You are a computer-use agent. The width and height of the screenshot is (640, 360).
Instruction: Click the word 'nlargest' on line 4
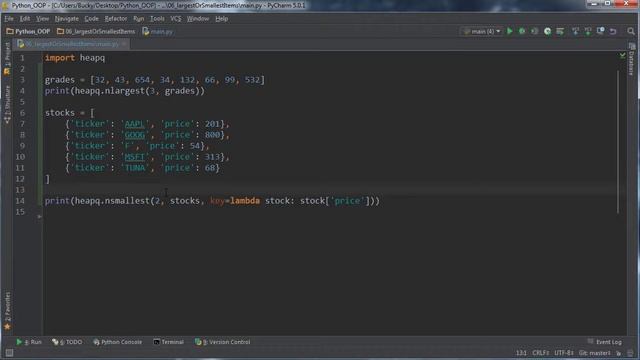[x=125, y=91]
